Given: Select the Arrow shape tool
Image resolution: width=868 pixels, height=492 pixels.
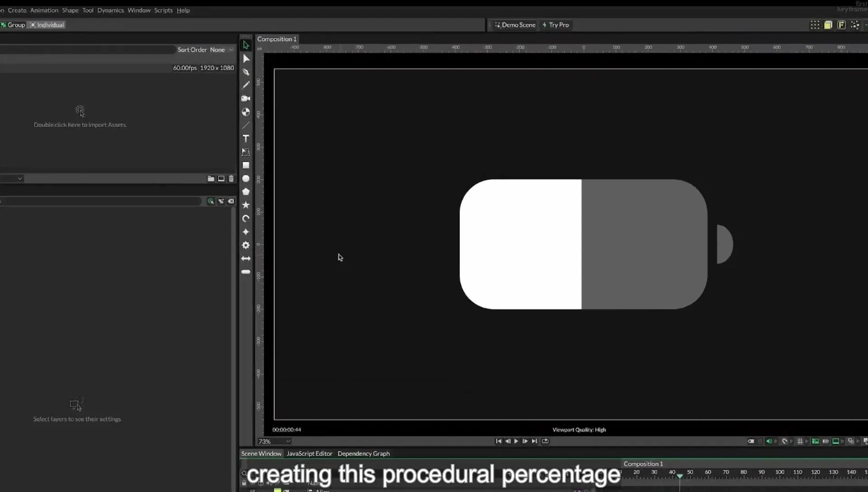Looking at the screenshot, I should point(246,259).
